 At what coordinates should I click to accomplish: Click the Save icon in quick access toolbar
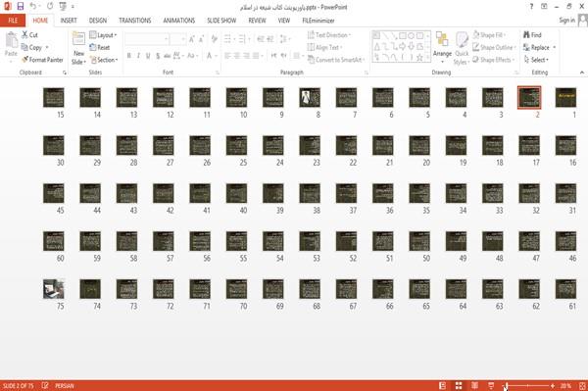click(21, 7)
